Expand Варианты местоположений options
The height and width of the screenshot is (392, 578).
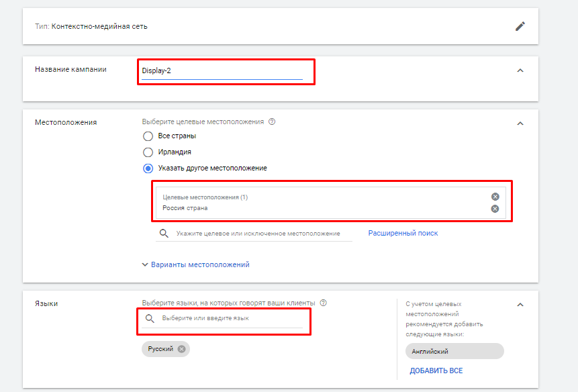pos(195,264)
